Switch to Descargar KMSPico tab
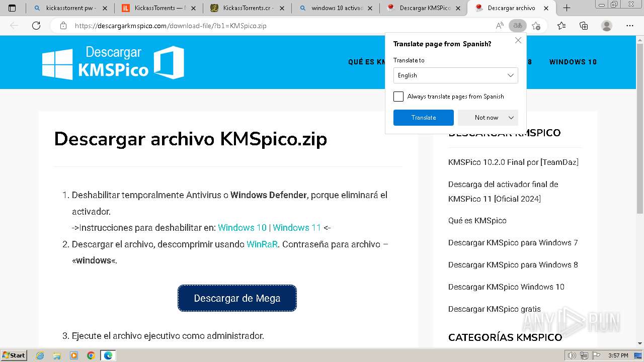The height and width of the screenshot is (362, 644). pyautogui.click(x=424, y=8)
